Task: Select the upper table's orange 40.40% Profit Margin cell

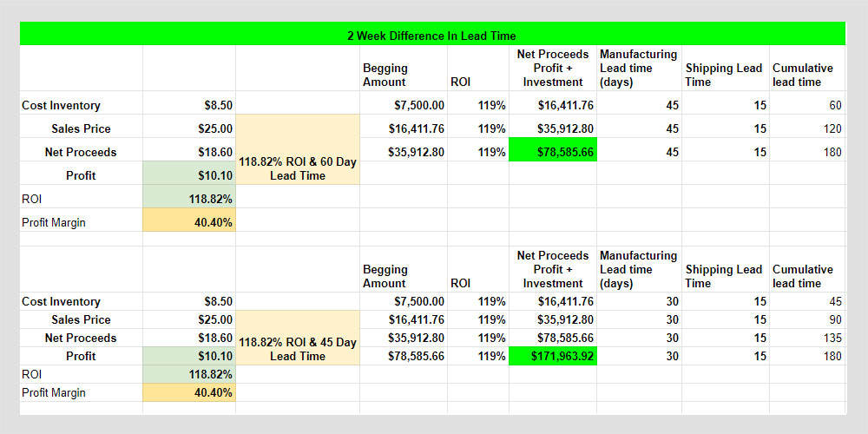Action: [x=189, y=222]
